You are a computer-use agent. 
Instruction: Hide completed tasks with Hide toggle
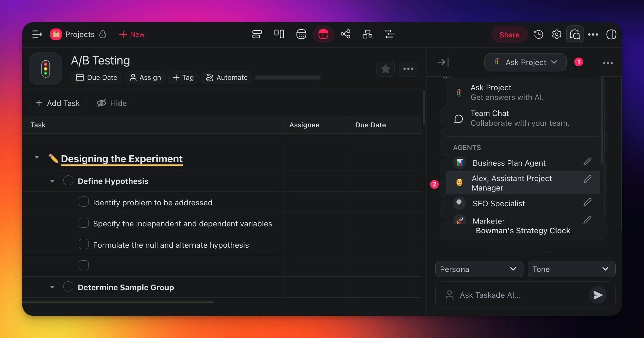click(x=112, y=103)
